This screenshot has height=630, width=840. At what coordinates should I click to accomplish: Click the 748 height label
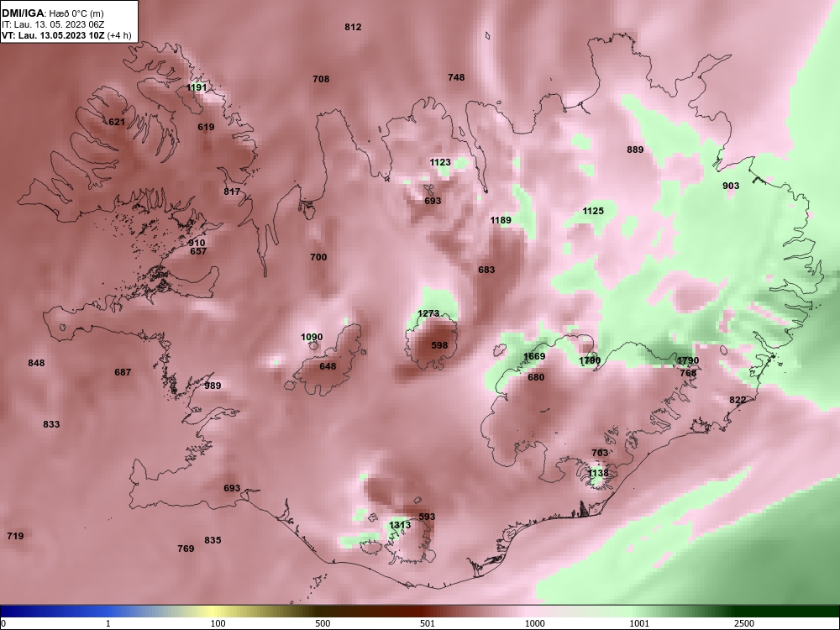tap(456, 77)
